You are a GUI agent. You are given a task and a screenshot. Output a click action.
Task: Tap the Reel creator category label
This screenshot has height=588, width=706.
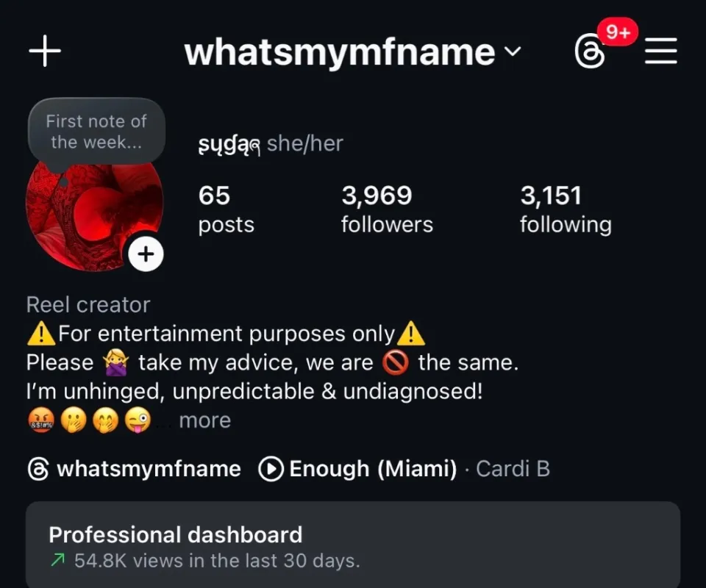88,305
